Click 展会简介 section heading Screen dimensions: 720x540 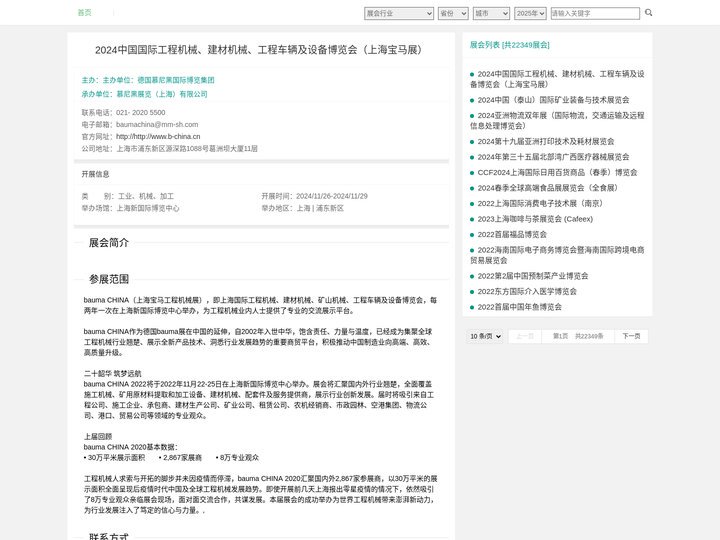[x=109, y=242]
